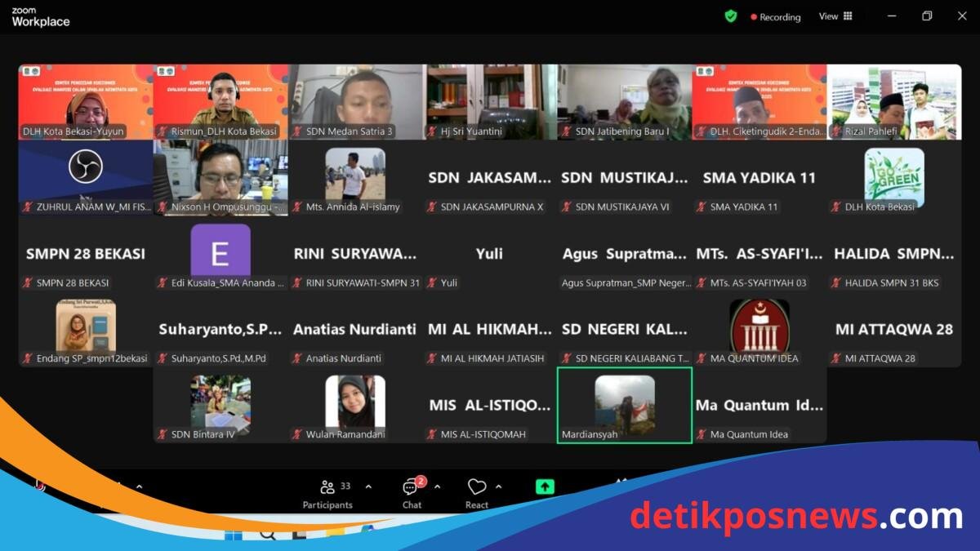The height and width of the screenshot is (551, 980).
Task: Select the highlighted Mardiansyah video tile
Action: (x=625, y=405)
